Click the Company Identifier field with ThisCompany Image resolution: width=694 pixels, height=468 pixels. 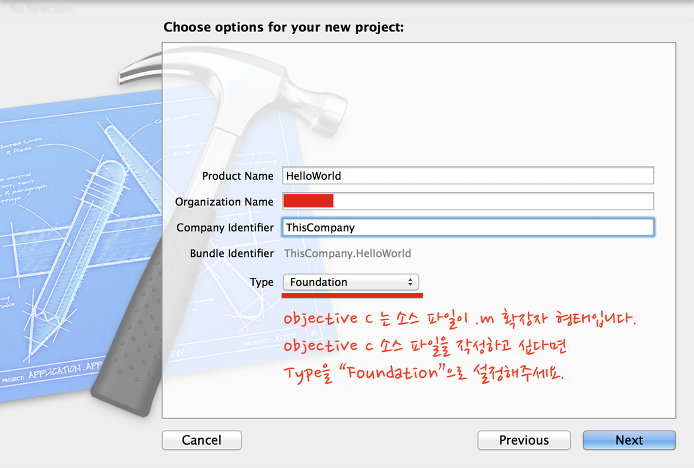coord(468,227)
